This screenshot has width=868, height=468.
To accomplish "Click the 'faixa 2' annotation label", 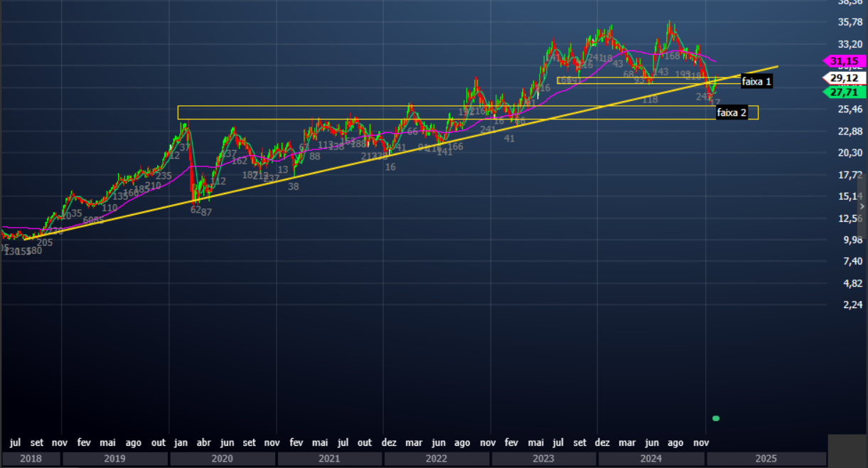I will coord(732,112).
